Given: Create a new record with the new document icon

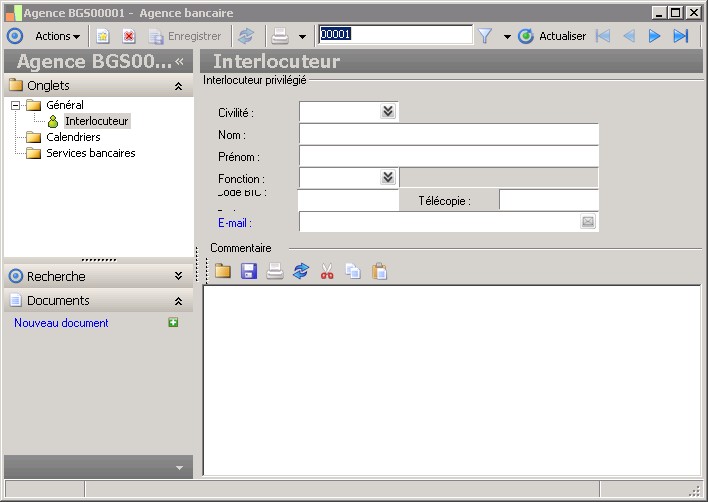Looking at the screenshot, I should tap(103, 36).
